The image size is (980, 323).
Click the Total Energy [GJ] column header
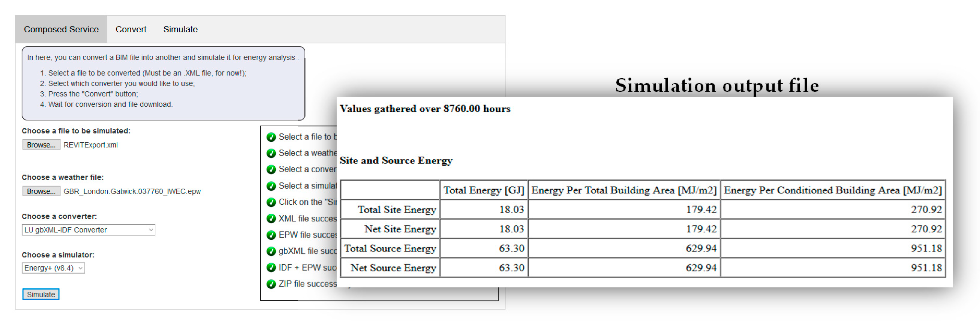(x=483, y=190)
